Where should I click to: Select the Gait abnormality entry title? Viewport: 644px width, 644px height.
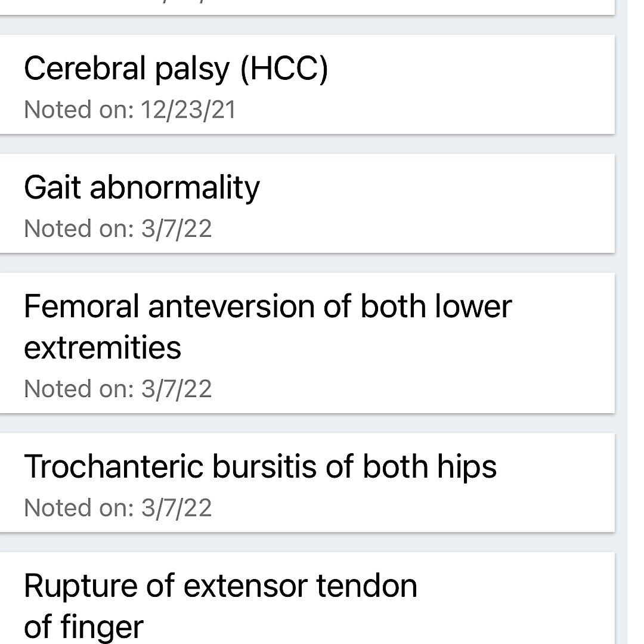point(141,188)
